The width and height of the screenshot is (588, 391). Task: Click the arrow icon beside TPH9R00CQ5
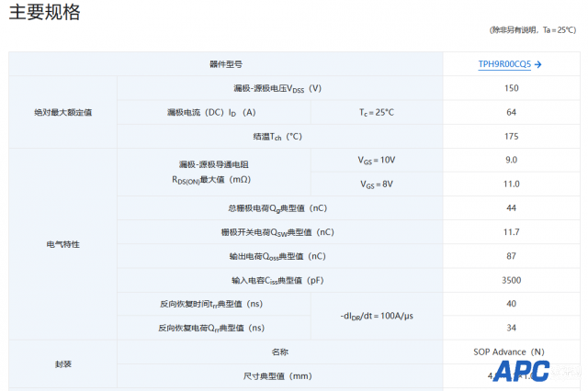pyautogui.click(x=538, y=64)
